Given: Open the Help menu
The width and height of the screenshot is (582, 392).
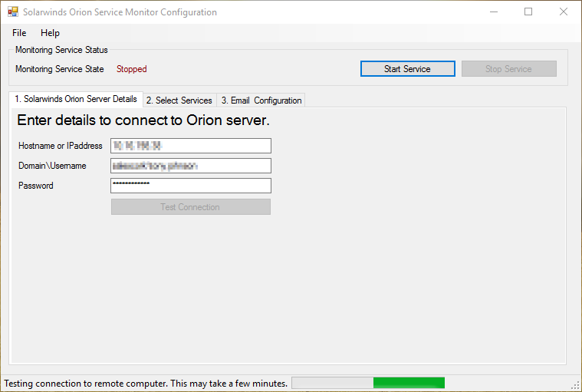Looking at the screenshot, I should (50, 33).
